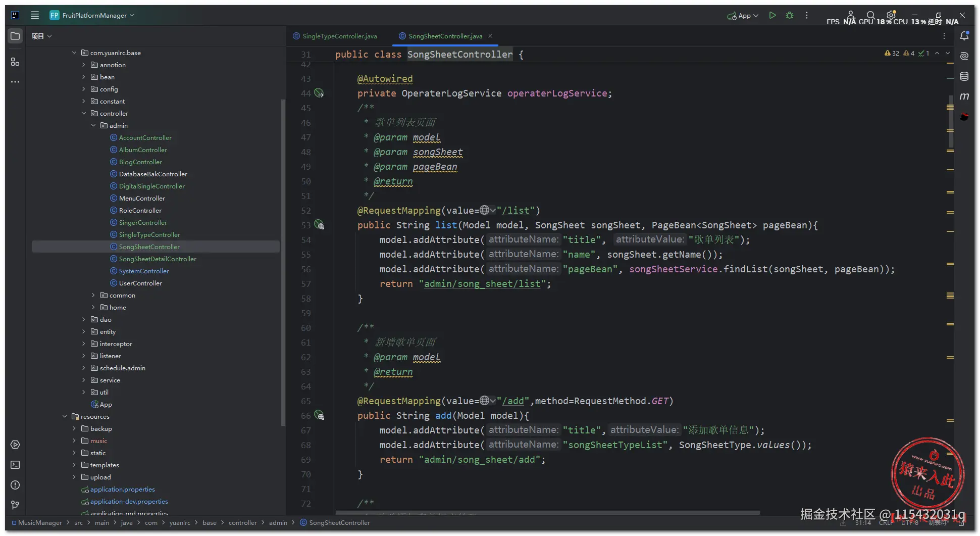Click the globe icon before "/list"
The width and height of the screenshot is (980, 536).
tap(485, 210)
